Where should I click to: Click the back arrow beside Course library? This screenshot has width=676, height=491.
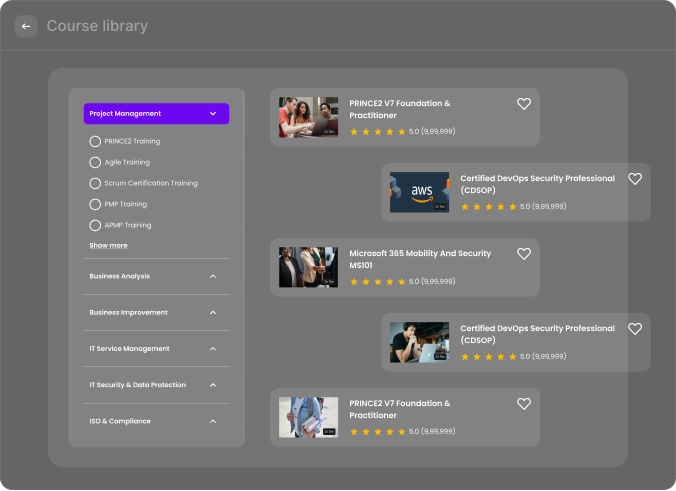coord(26,26)
